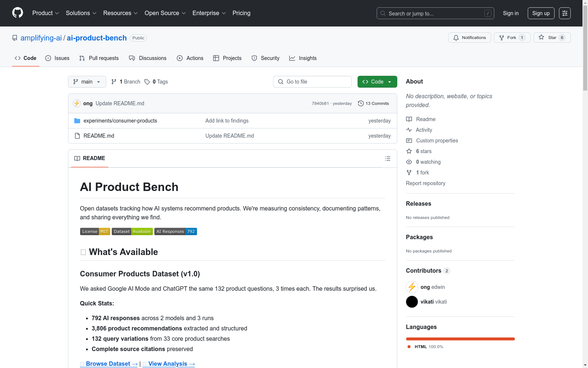
Task: Open the Discussions tab
Action: [148, 58]
